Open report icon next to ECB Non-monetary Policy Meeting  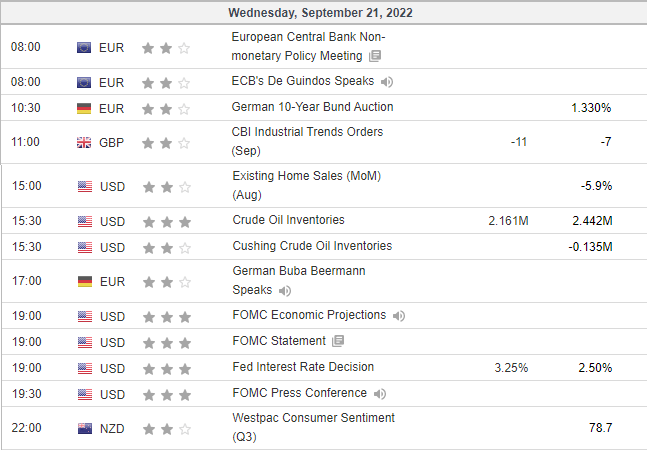pyautogui.click(x=375, y=56)
